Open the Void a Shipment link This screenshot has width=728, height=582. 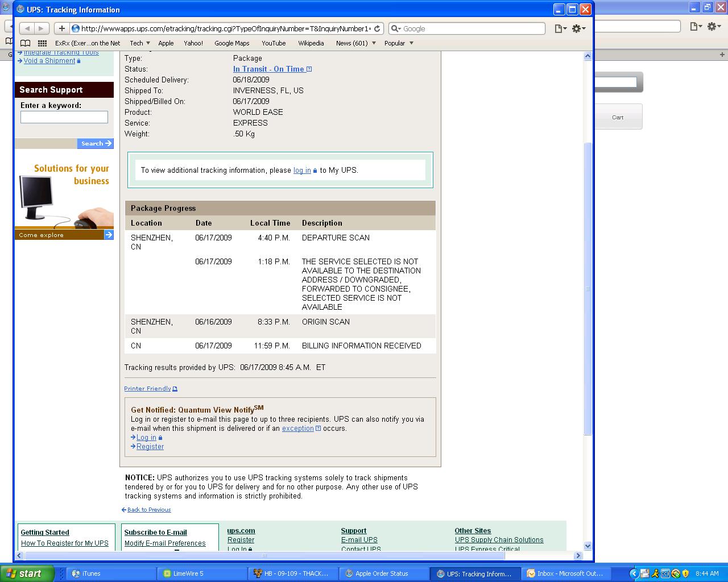(49, 61)
